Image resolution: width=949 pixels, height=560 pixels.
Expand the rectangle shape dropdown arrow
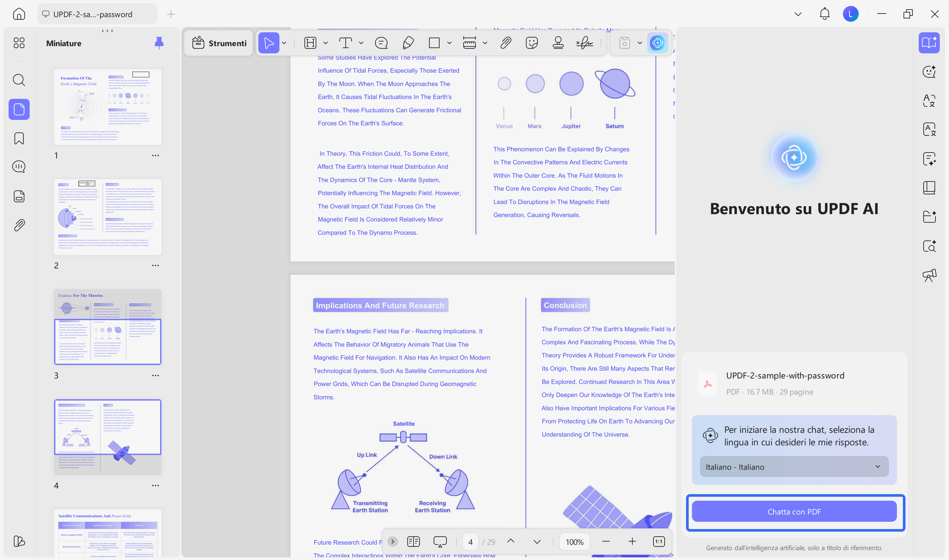(x=449, y=43)
